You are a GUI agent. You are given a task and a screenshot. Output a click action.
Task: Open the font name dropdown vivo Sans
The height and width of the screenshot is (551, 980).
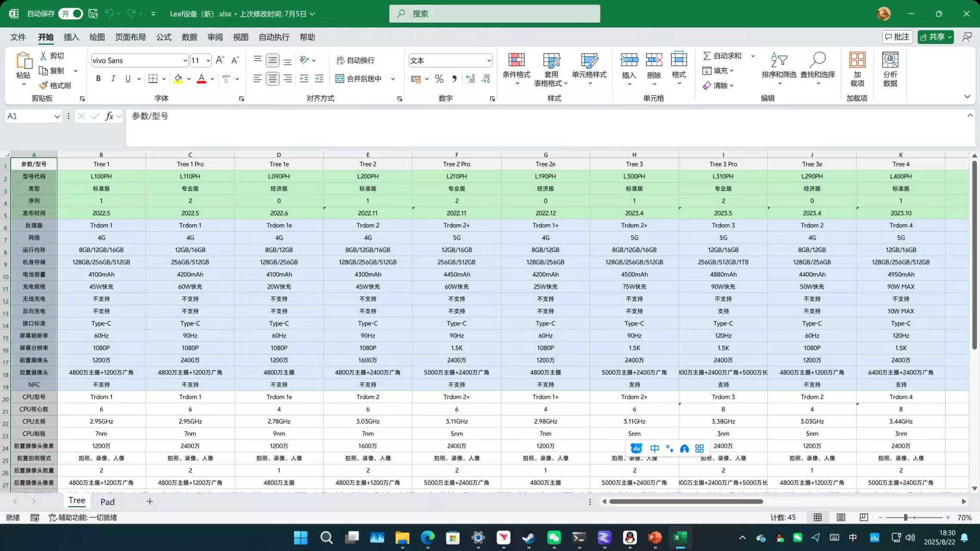[185, 61]
